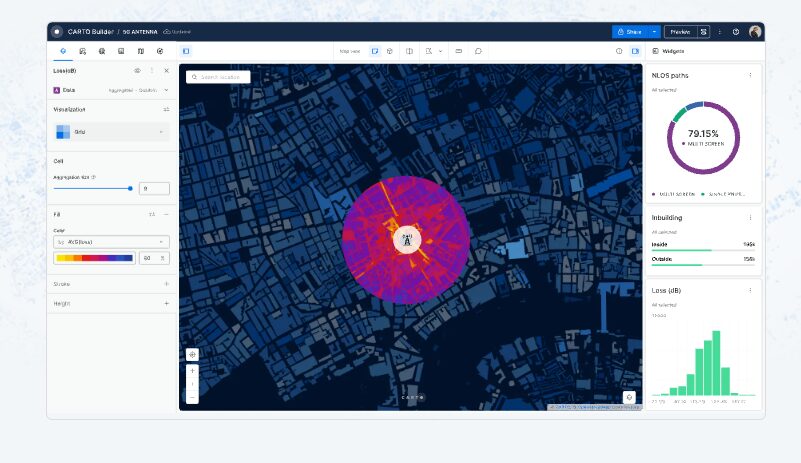Screen dimensions: 801x463
Task: Close the Loss(dB) layer panel
Action: pos(166,71)
